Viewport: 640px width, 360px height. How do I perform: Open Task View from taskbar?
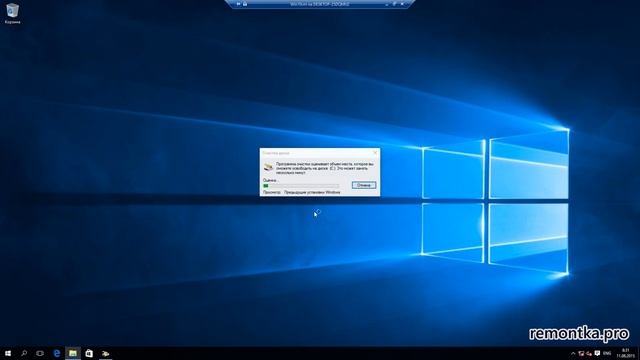tap(40, 353)
